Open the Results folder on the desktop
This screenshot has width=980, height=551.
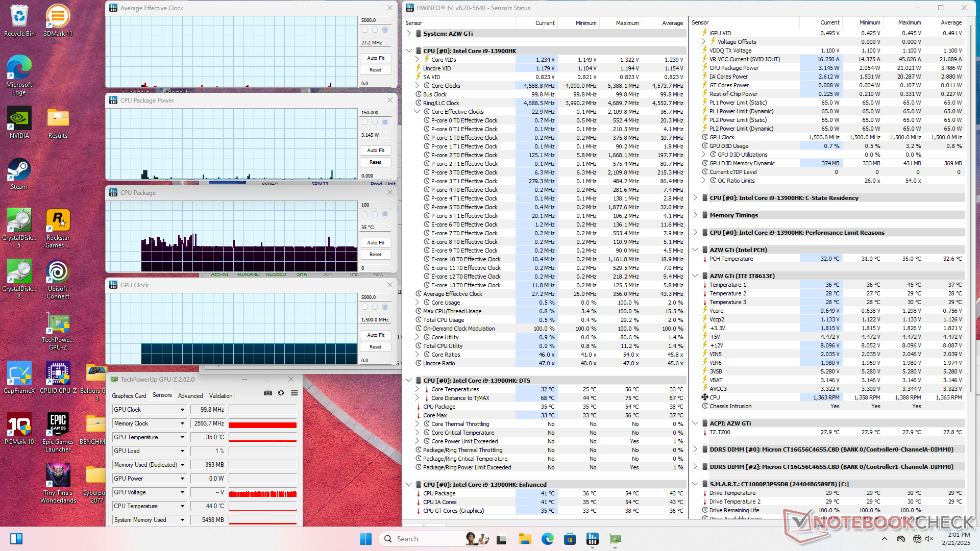58,122
